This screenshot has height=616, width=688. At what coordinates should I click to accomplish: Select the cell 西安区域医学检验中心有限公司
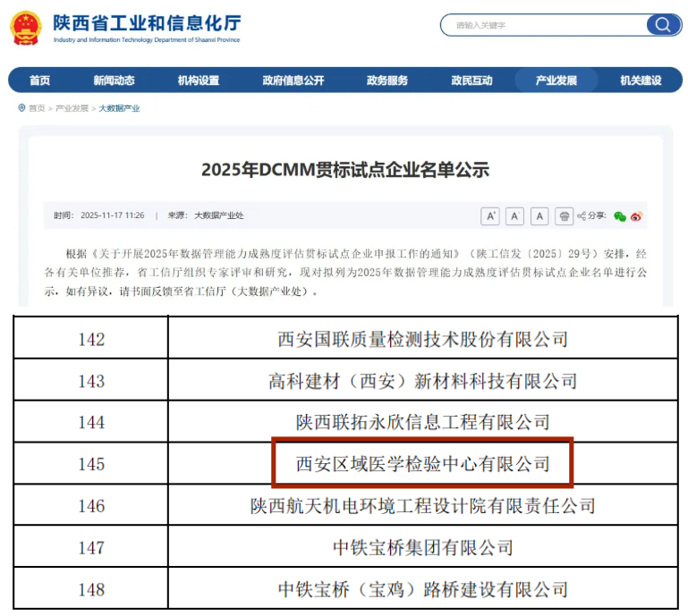[423, 464]
